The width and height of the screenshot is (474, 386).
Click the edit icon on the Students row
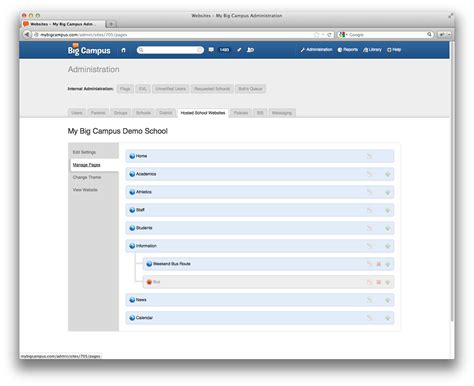click(369, 228)
